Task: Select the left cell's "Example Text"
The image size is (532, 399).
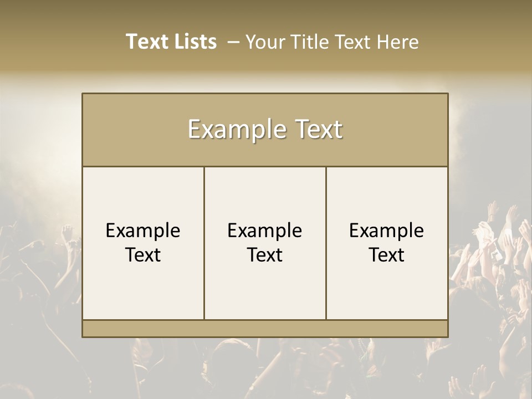Action: tap(143, 243)
